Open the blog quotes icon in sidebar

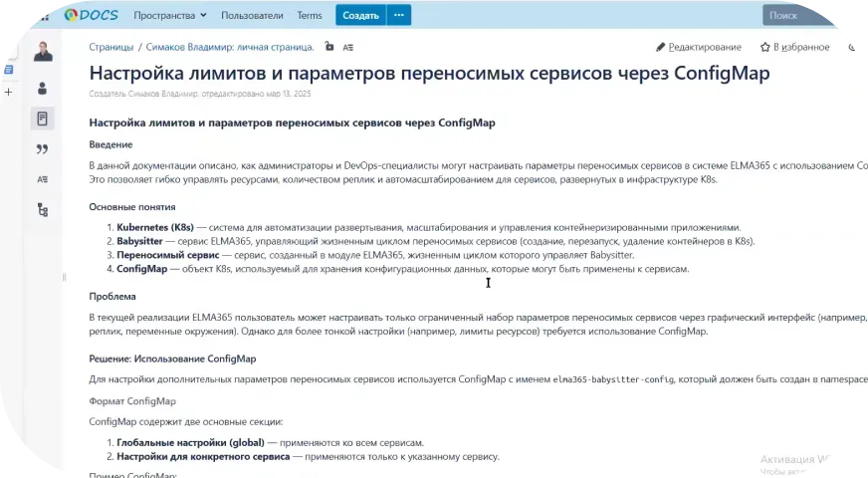point(42,149)
